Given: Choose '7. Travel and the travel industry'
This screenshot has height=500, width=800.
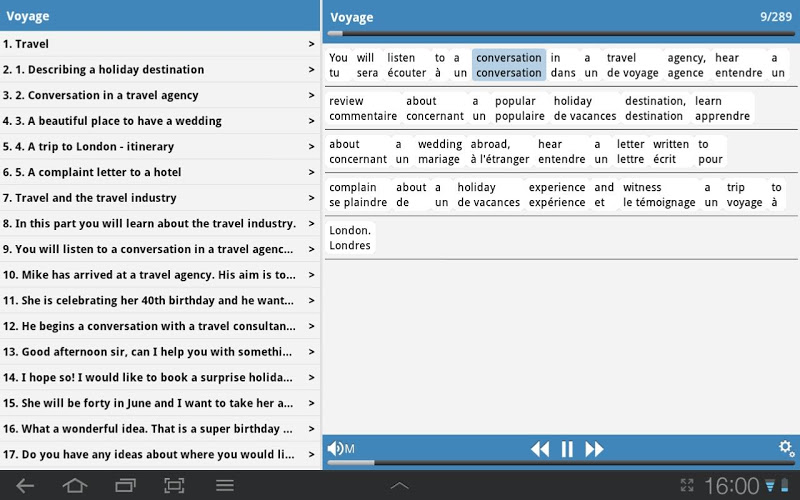Looking at the screenshot, I should click(160, 198).
